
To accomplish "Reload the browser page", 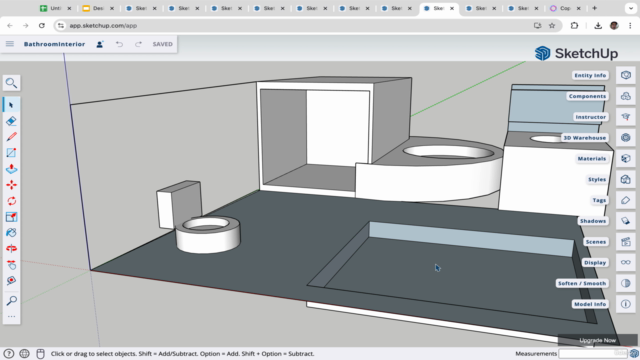I will tap(42, 25).
